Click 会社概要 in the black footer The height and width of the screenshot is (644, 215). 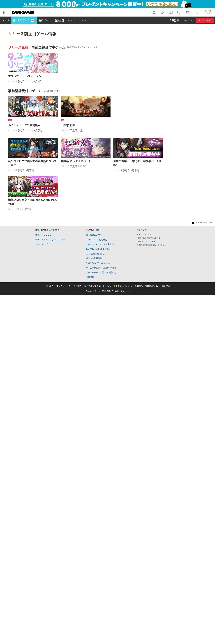49,286
